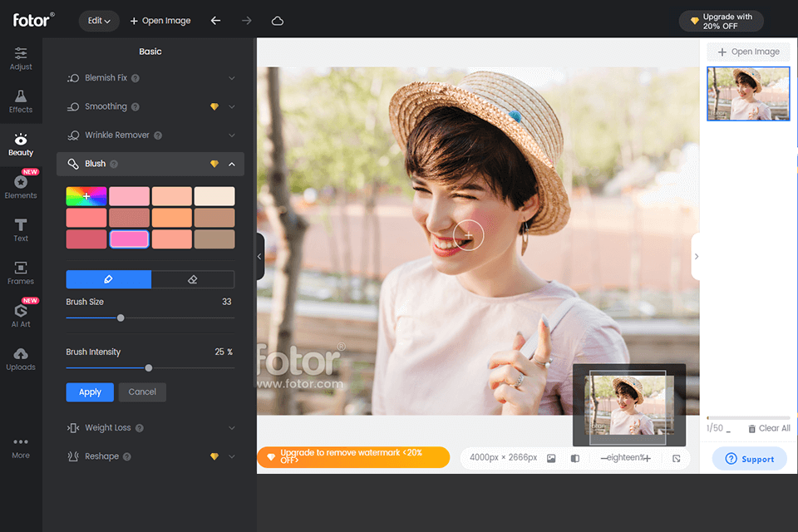Click the Basic section heading
The width and height of the screenshot is (798, 532).
click(x=150, y=52)
